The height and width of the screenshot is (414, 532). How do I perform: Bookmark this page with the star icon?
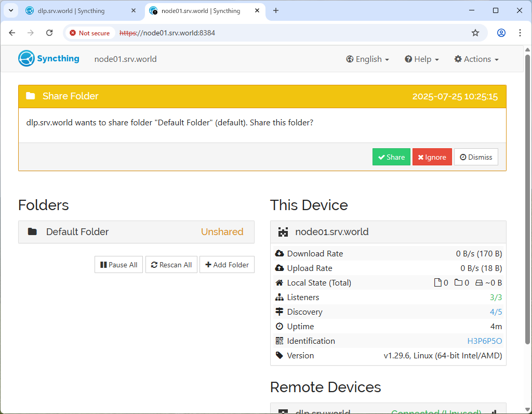(475, 33)
